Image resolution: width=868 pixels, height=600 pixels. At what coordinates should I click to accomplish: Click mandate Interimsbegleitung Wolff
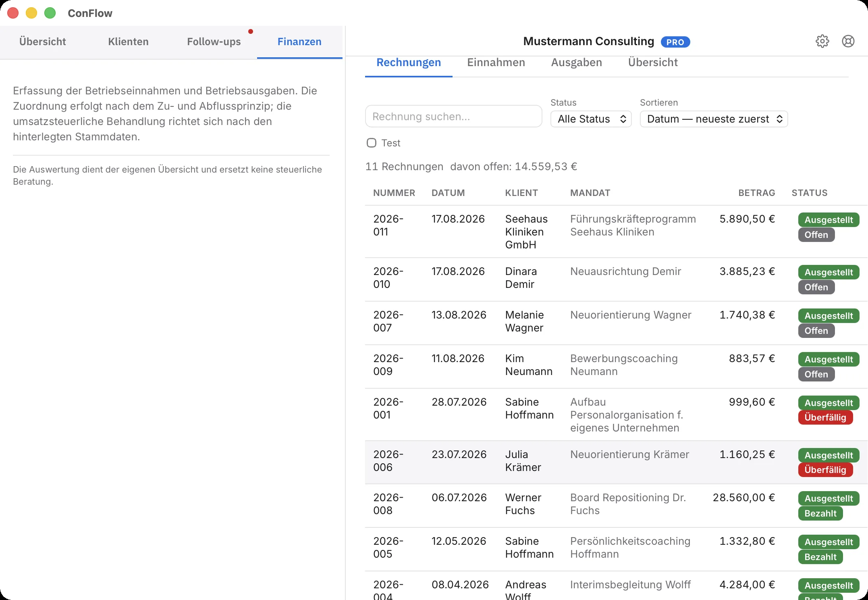pos(630,585)
